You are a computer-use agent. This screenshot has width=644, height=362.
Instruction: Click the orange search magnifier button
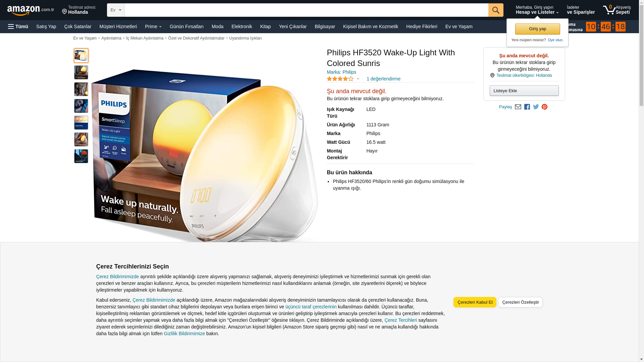pyautogui.click(x=496, y=10)
